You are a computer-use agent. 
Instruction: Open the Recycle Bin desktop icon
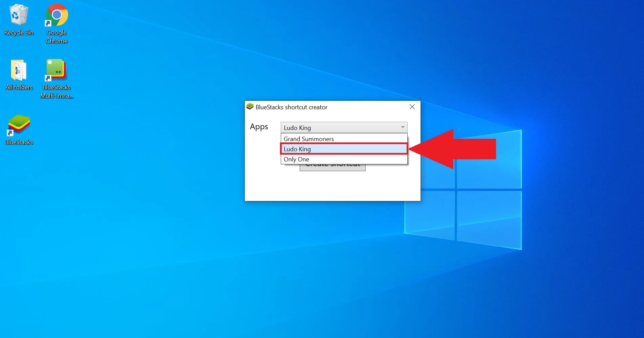[x=19, y=20]
